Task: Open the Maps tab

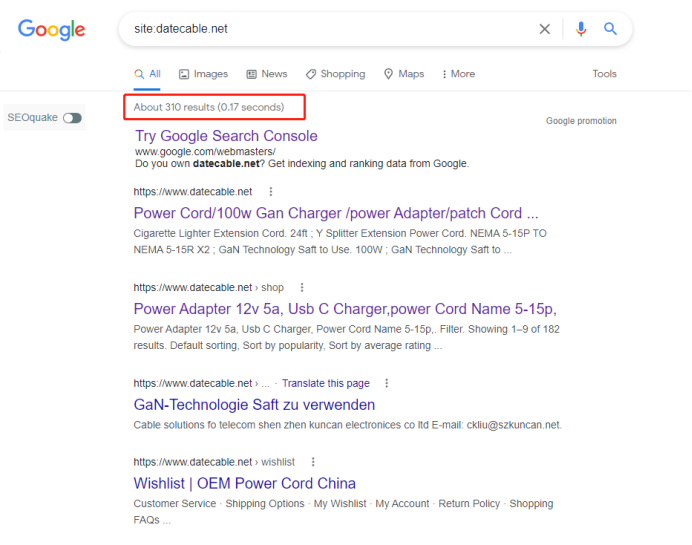Action: point(404,74)
